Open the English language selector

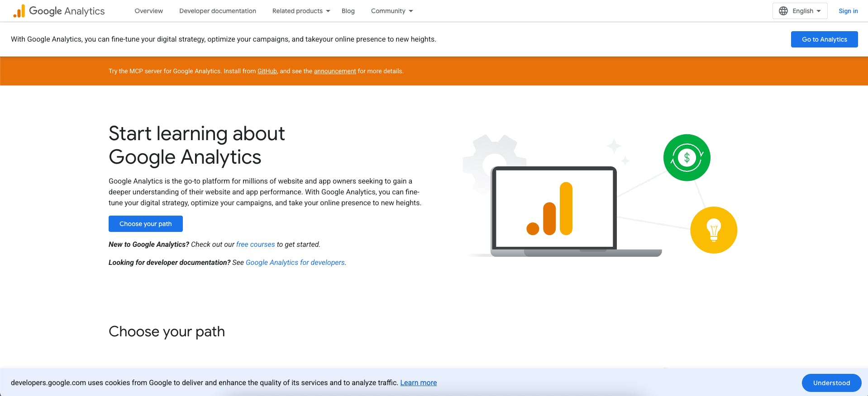[800, 11]
